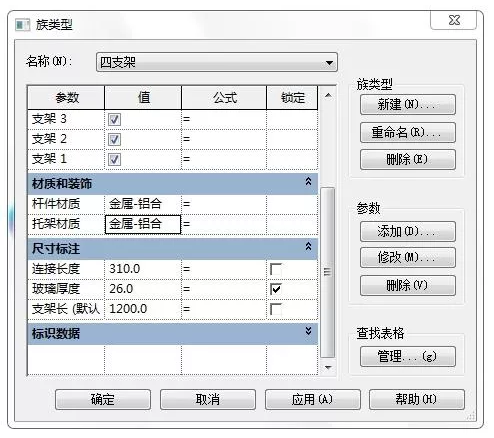Click the 锁定 column header

[x=292, y=98]
